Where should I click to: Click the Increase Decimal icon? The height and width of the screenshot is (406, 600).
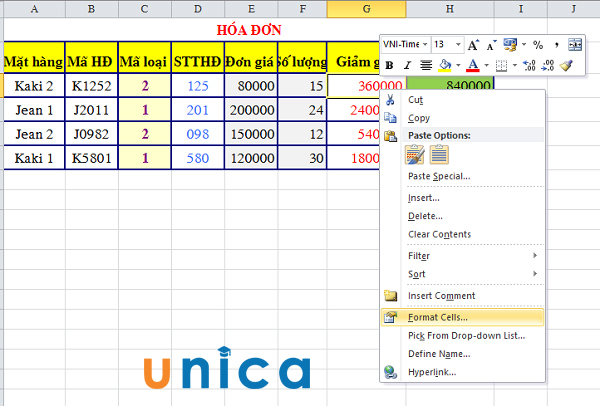pyautogui.click(x=530, y=65)
